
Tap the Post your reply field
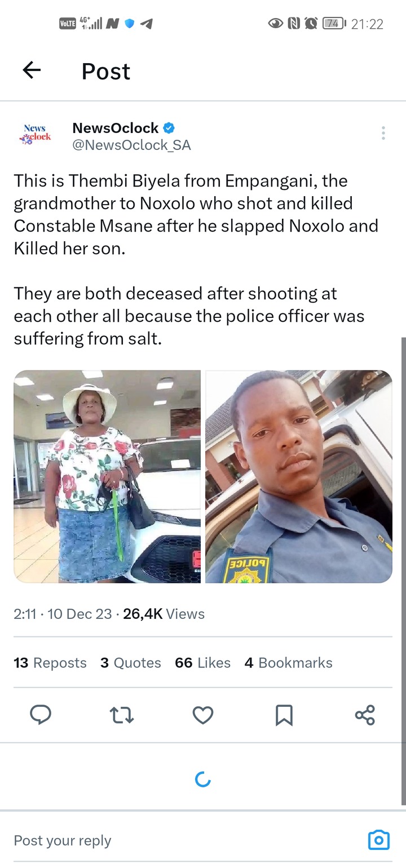(x=186, y=840)
